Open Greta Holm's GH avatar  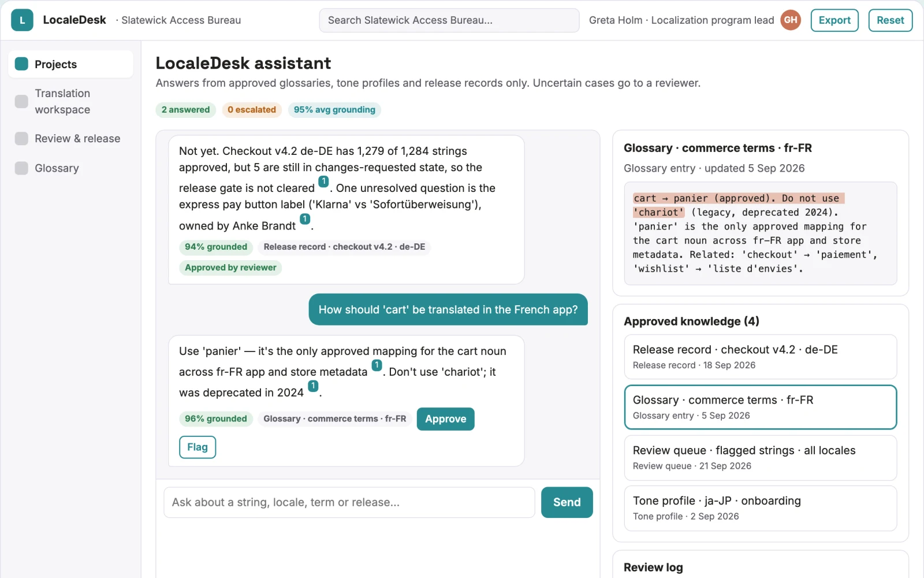(791, 20)
